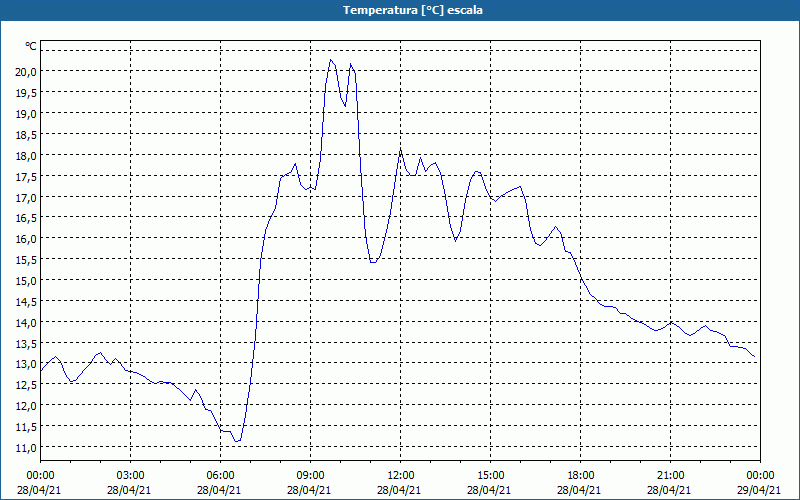Click the 14,5 temperature axis label
Screen dimensions: 800x500
(26, 302)
